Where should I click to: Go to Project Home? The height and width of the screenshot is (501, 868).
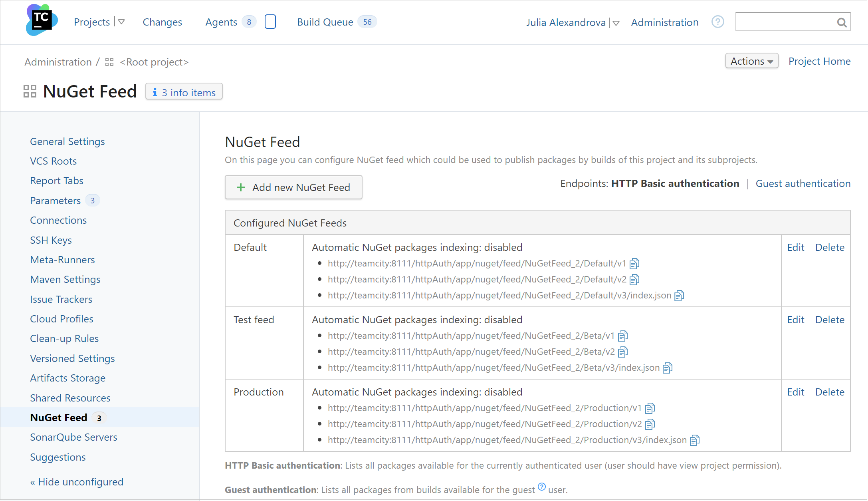[819, 61]
